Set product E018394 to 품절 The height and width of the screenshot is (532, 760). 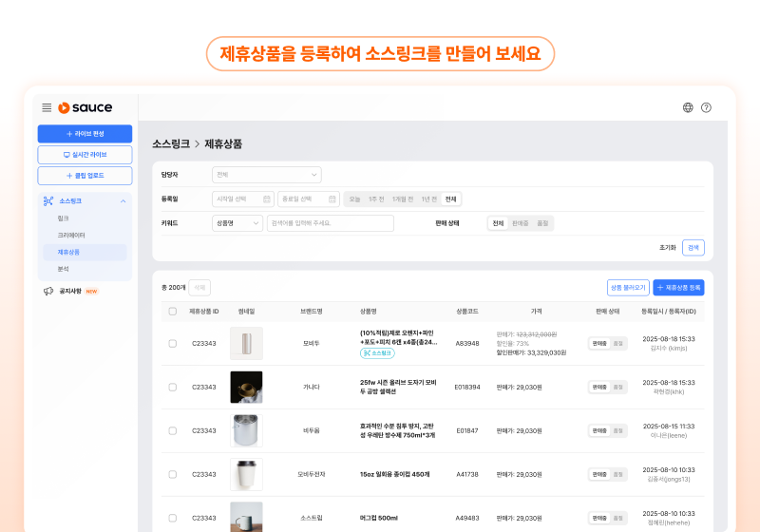(x=618, y=388)
